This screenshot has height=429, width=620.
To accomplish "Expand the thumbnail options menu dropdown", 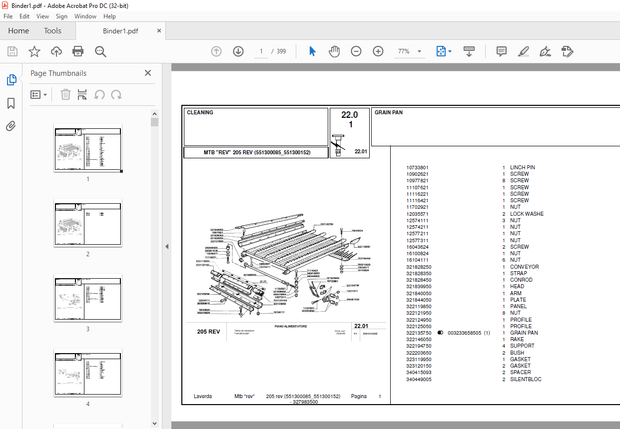I will tap(39, 94).
